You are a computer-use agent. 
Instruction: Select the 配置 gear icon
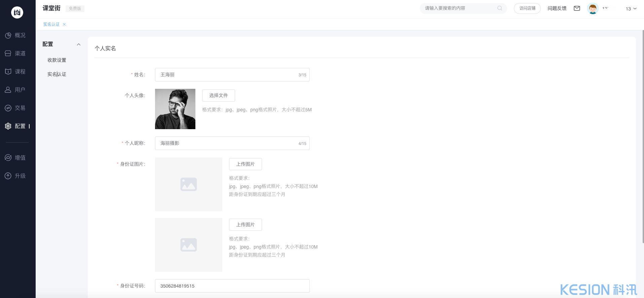(8, 126)
